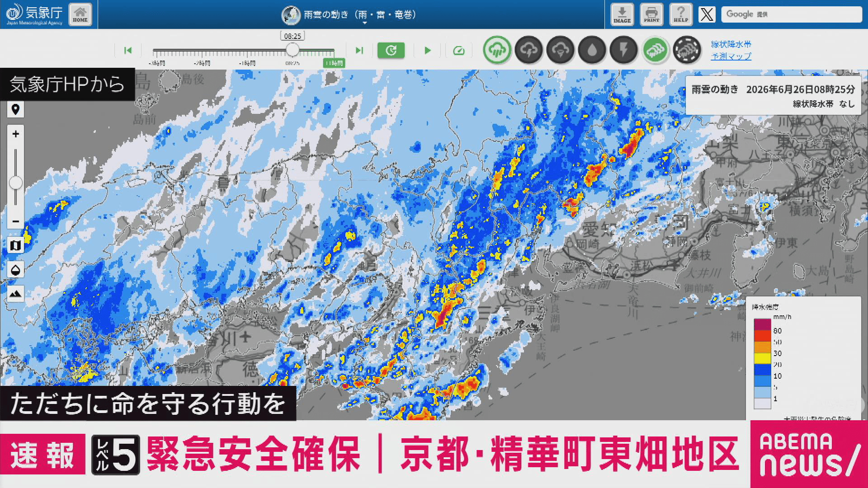Toggle the water droplet layer button
This screenshot has width=868, height=488.
[x=592, y=50]
